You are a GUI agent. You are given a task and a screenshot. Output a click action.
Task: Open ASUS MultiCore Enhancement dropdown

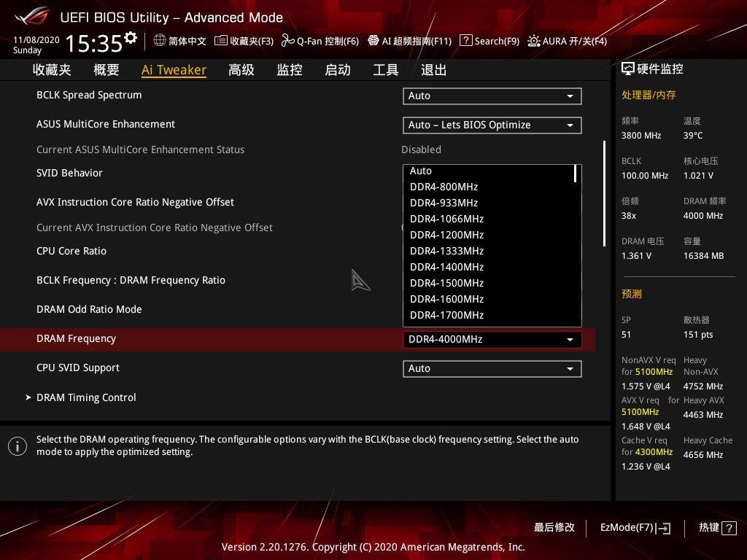pyautogui.click(x=492, y=125)
